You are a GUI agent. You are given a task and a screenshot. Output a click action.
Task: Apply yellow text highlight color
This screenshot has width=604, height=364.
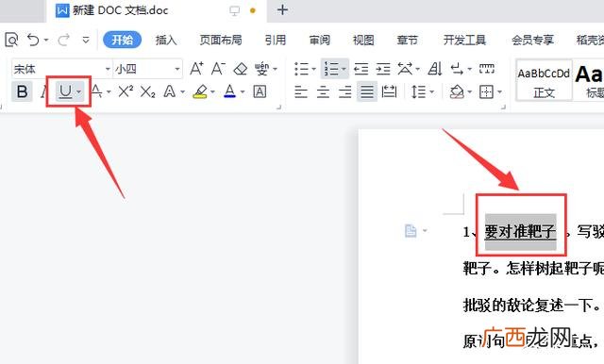coord(200,91)
